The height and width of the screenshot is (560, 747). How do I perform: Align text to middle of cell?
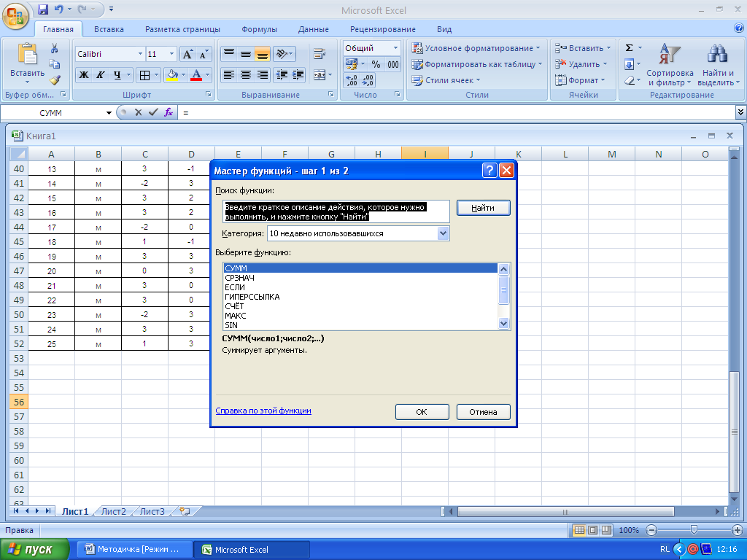246,54
